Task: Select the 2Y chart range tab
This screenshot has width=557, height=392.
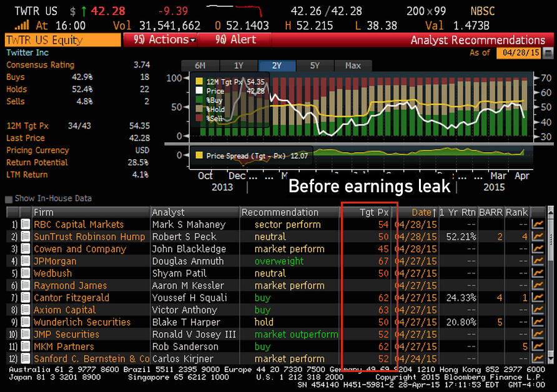Action: tap(277, 66)
